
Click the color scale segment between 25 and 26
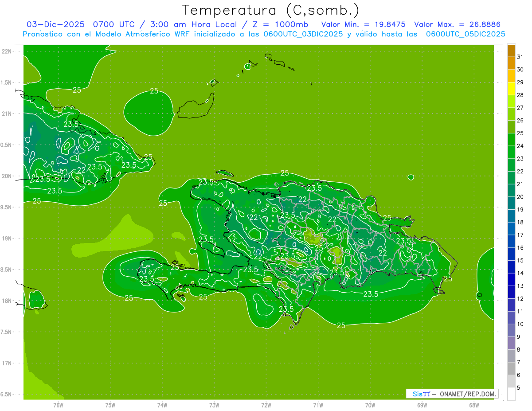(x=511, y=127)
